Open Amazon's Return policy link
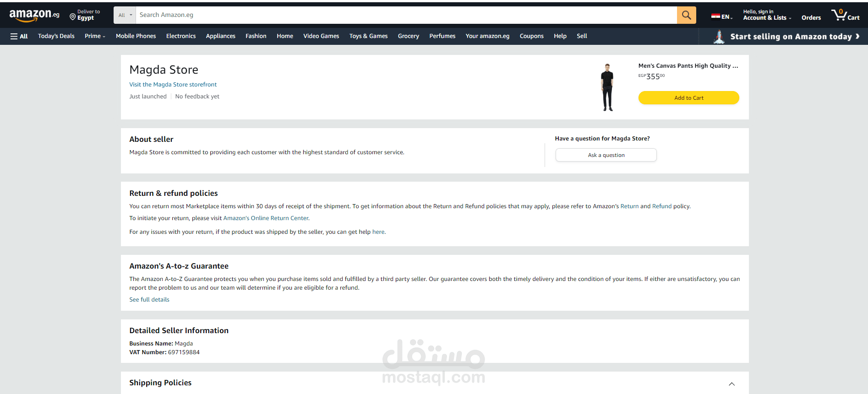The height and width of the screenshot is (394, 868). pos(629,206)
